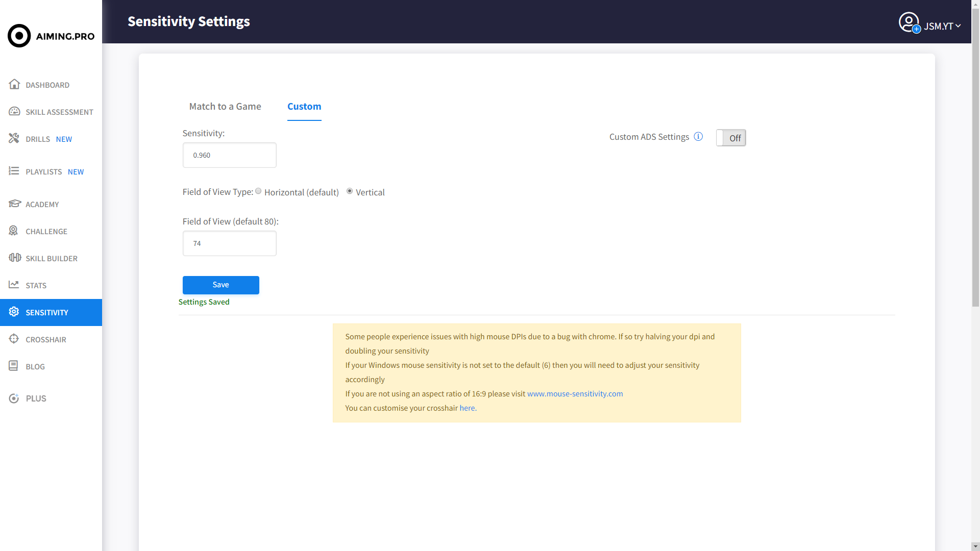
Task: Click the Skill Builder dumbbell icon
Action: coord(14,258)
